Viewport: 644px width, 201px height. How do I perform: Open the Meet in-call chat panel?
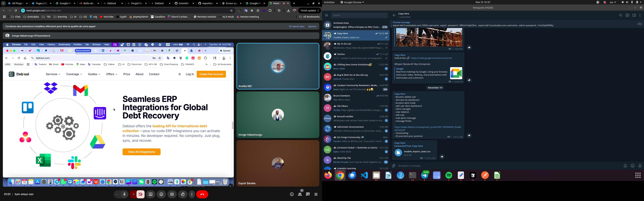click(x=308, y=194)
